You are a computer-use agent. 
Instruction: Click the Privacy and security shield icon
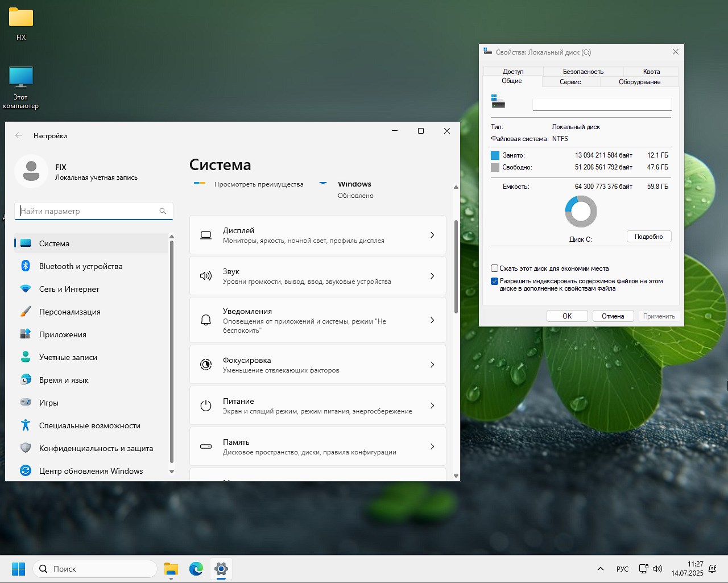pyautogui.click(x=26, y=448)
